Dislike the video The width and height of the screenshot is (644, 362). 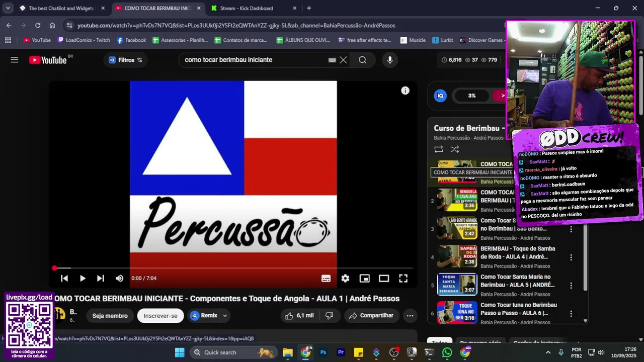330,316
